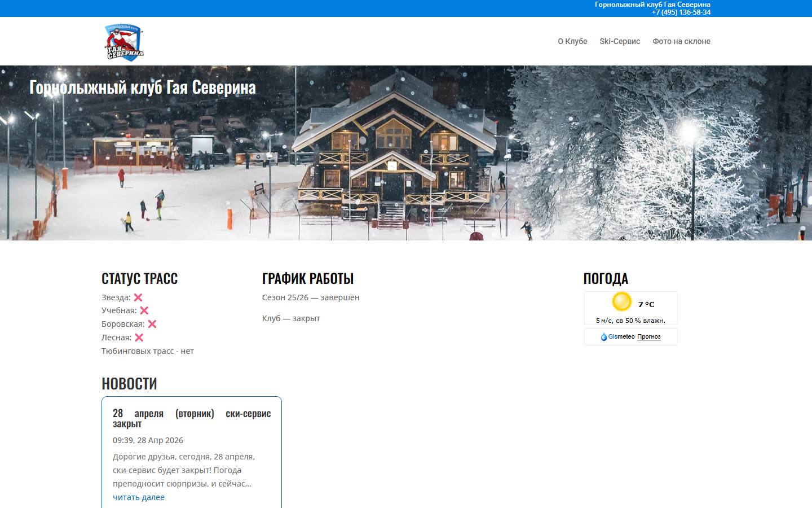
Task: Click the banner title Горнолыжный клуб Гая Северина
Action: 143,87
